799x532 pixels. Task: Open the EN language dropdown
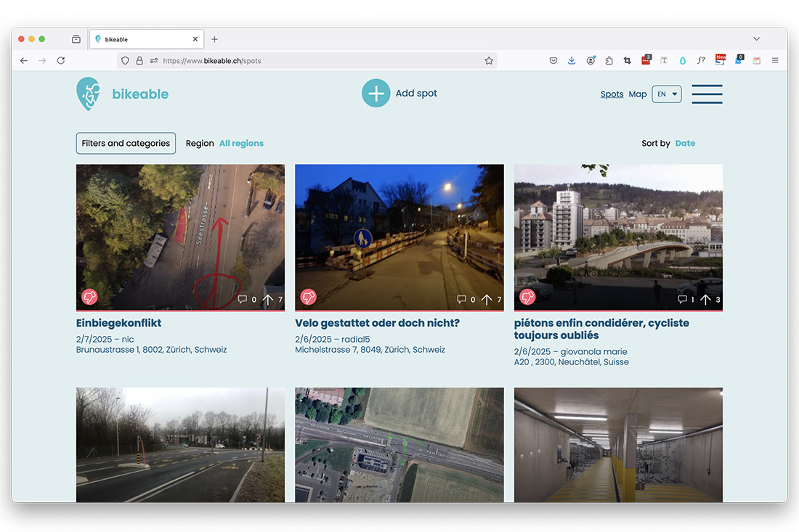667,94
